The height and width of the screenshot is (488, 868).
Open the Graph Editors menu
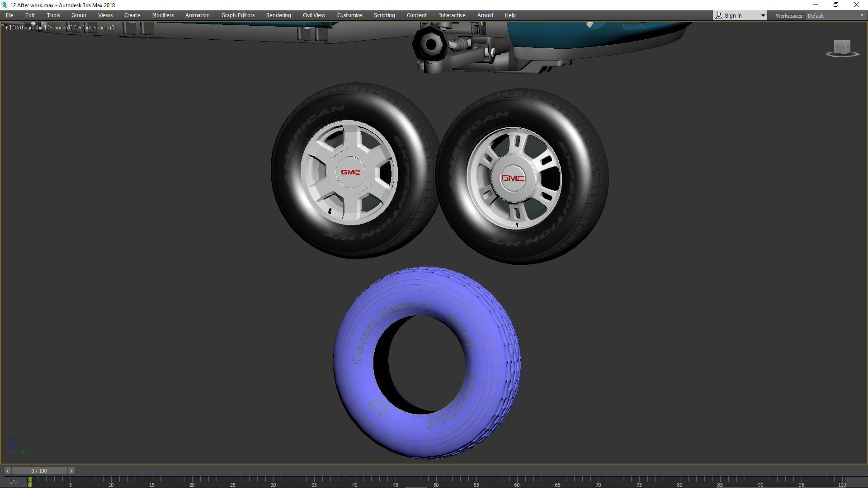click(238, 15)
